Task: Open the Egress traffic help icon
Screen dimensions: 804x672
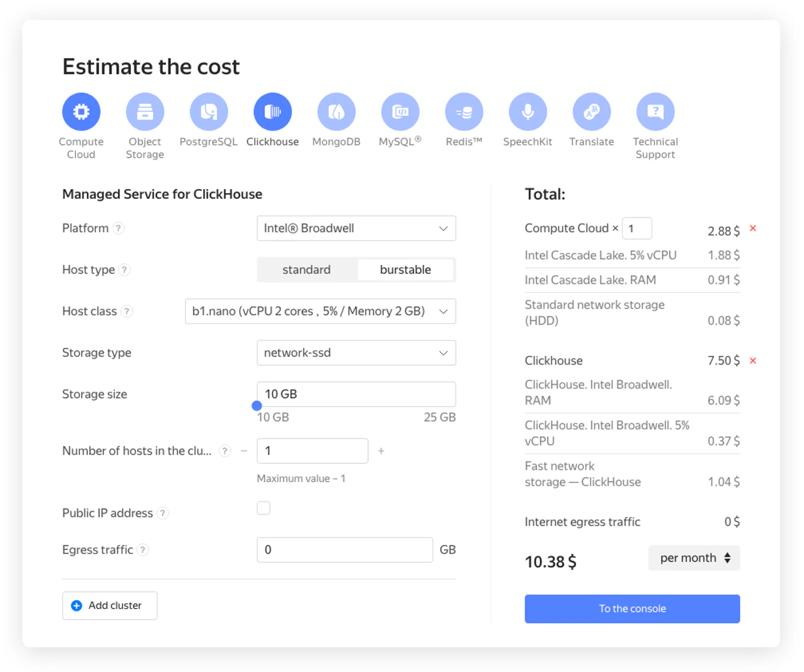Action: tap(143, 550)
